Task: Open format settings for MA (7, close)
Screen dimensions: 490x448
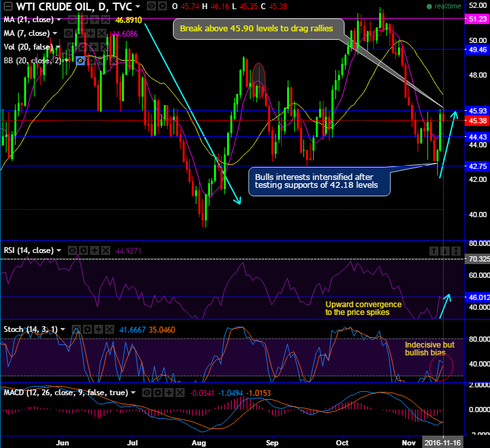Action: [x=79, y=33]
